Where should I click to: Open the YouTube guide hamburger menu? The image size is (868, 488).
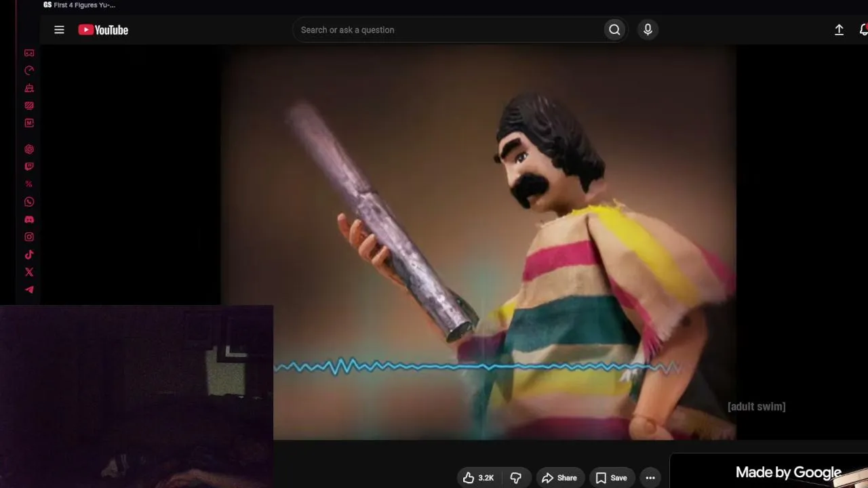tap(59, 30)
